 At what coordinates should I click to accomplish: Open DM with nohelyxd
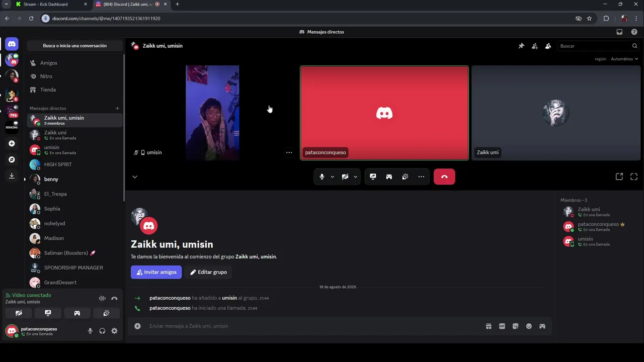pyautogui.click(x=74, y=223)
